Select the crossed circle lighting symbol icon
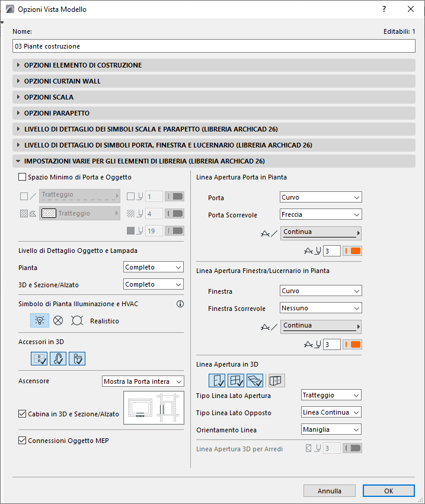This screenshot has height=504, width=425. (58, 320)
